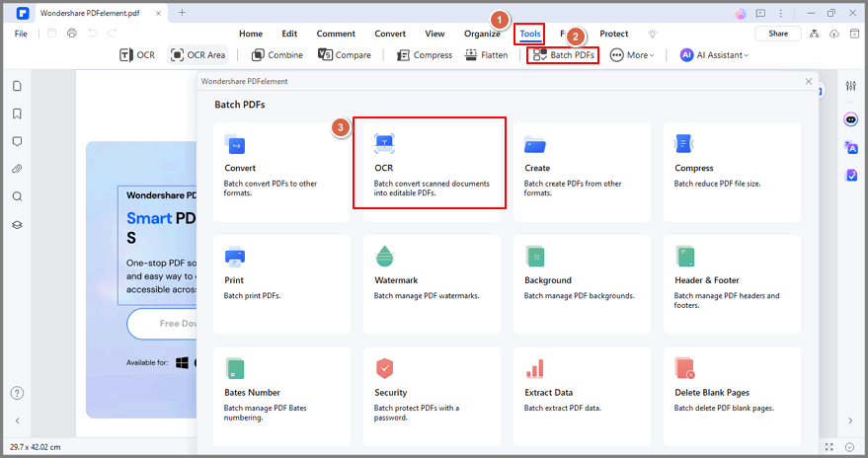This screenshot has height=458, width=868.
Task: Click the share network icon beside Share
Action: 814,34
